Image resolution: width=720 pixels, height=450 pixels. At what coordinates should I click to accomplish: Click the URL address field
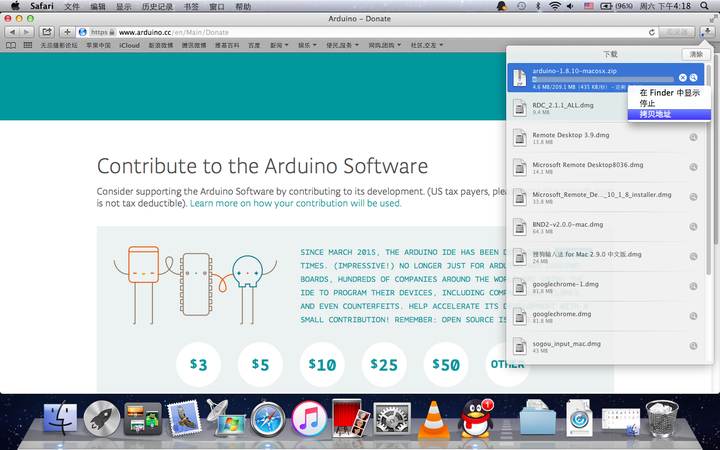tap(367, 32)
